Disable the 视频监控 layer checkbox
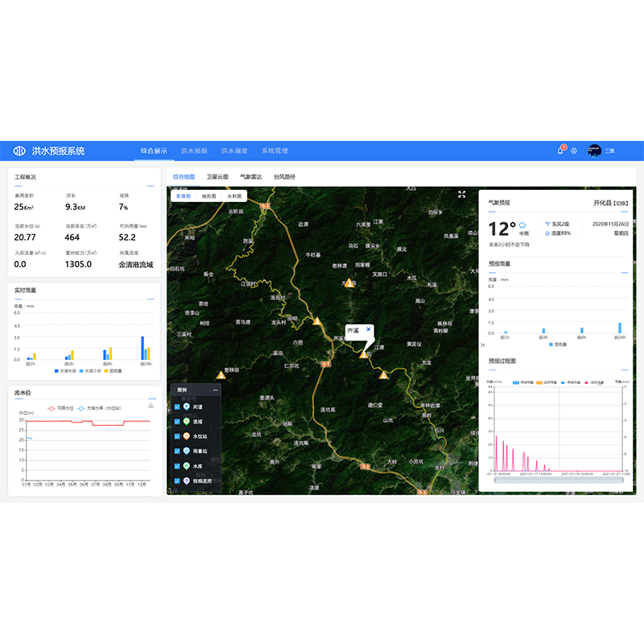The height and width of the screenshot is (644, 644). (177, 481)
